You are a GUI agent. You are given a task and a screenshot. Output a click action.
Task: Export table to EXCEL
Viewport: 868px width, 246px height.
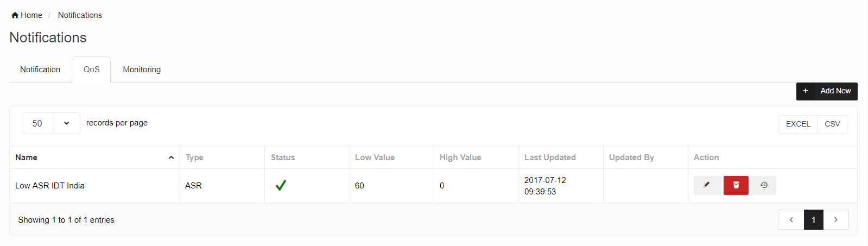click(798, 124)
